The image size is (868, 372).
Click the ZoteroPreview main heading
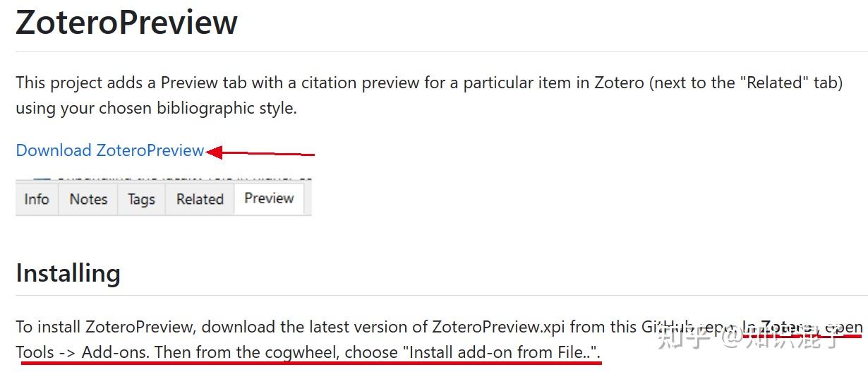coord(127,23)
